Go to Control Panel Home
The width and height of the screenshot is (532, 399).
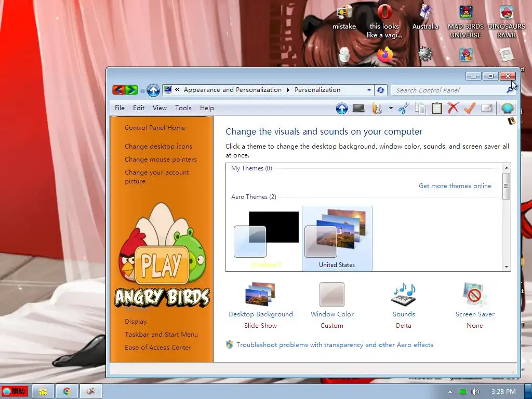(x=155, y=128)
